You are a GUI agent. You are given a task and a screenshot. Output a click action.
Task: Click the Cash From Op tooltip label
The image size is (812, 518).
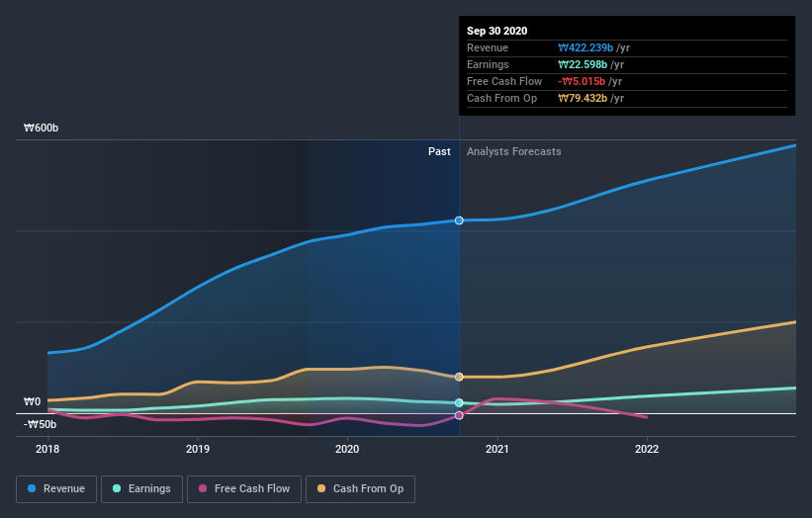501,98
